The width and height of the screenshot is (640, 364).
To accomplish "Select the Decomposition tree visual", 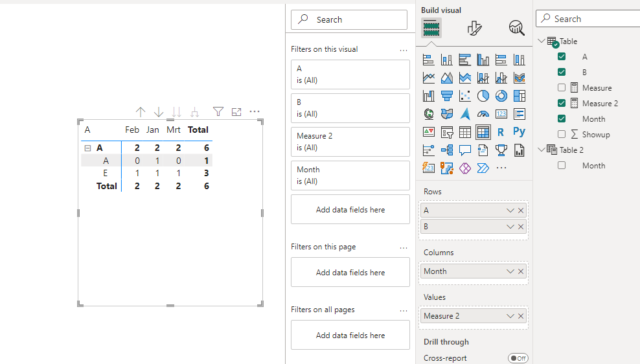I will click(447, 150).
